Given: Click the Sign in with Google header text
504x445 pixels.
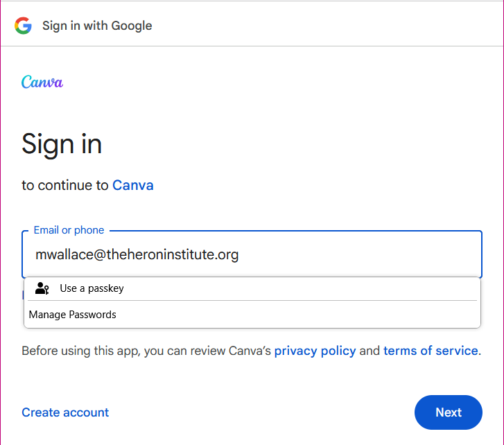Looking at the screenshot, I should point(97,26).
